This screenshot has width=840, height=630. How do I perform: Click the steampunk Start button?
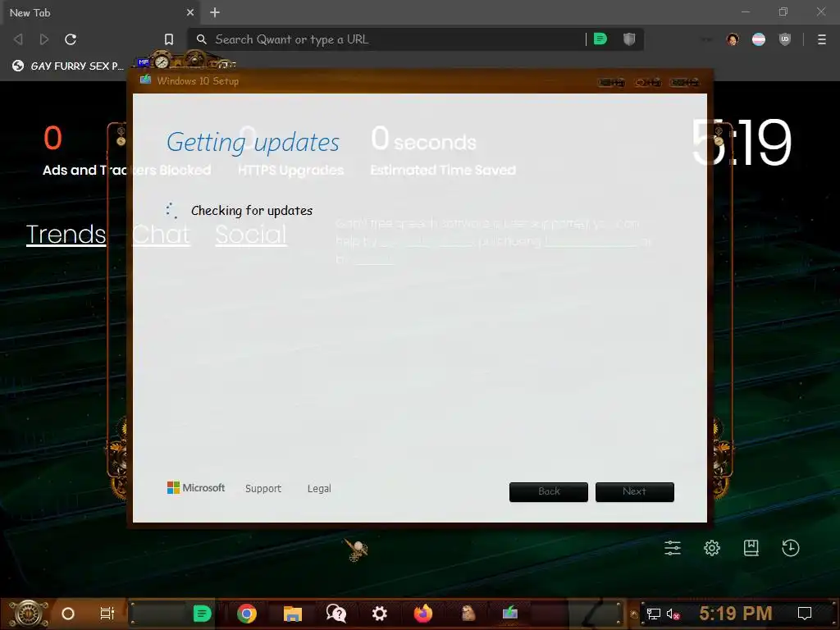click(x=28, y=614)
